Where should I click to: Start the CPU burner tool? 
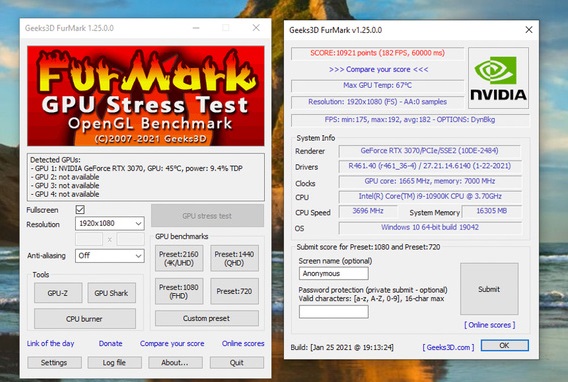coord(85,319)
